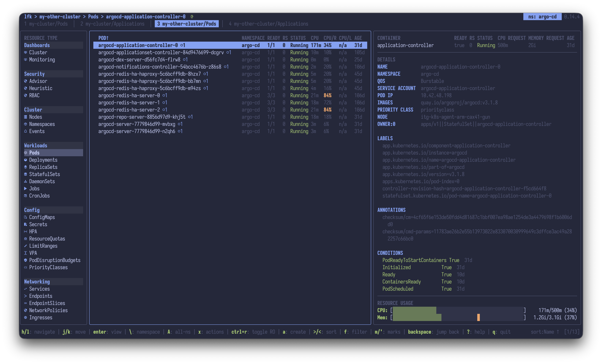Click the Secrets icon

[x=25, y=224]
